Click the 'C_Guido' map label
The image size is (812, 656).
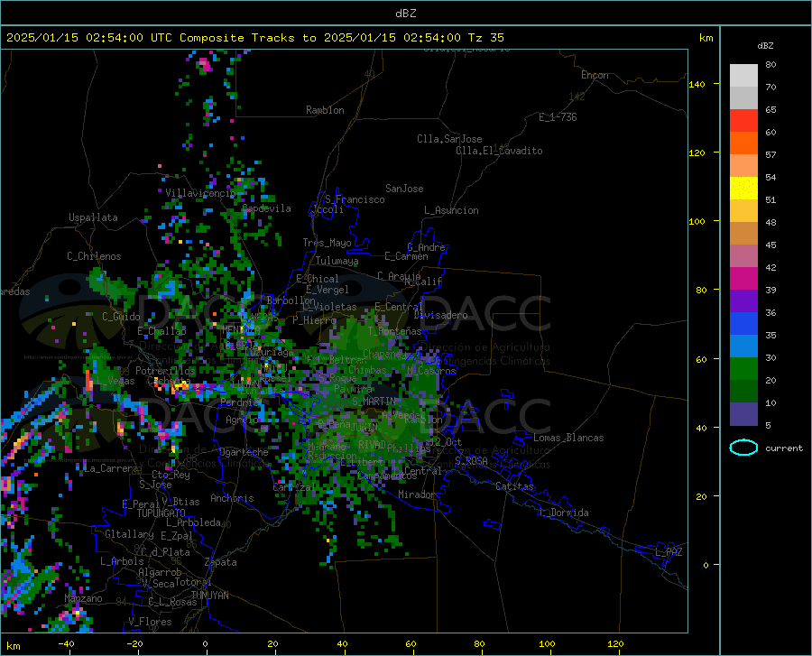121,317
